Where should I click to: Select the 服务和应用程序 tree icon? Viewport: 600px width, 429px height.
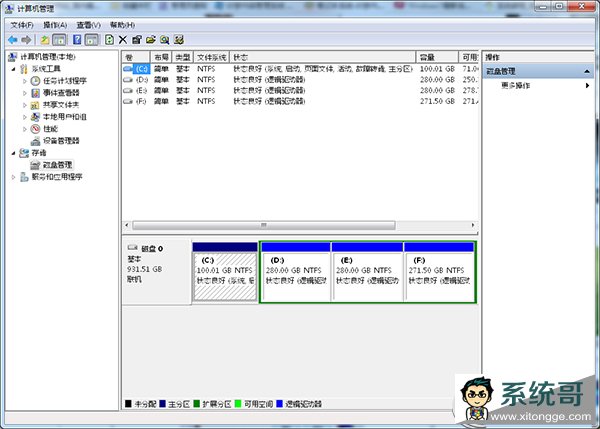(24, 177)
